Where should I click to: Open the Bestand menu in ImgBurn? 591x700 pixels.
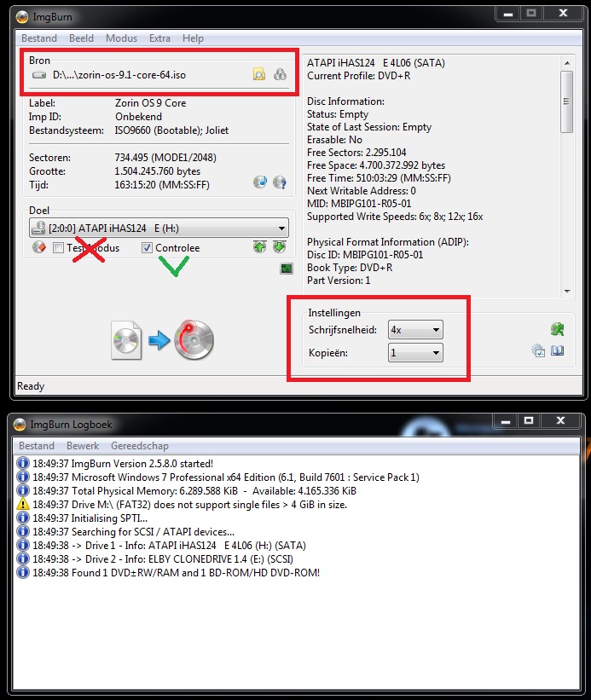tap(39, 38)
